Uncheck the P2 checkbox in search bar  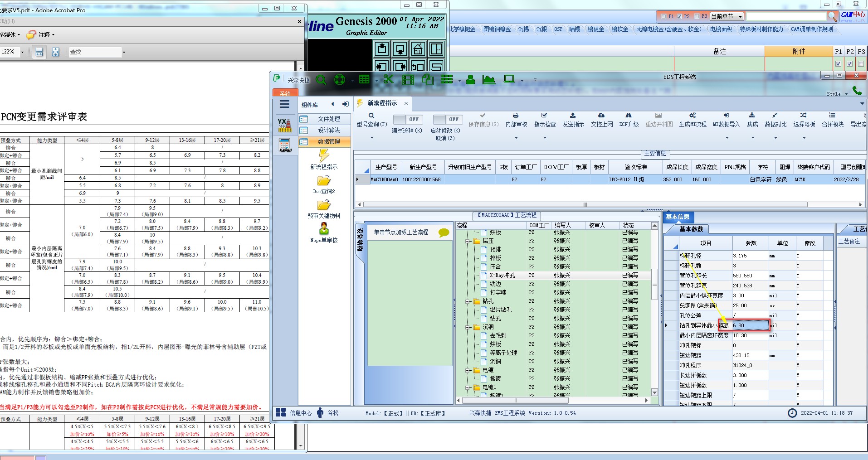coord(679,16)
